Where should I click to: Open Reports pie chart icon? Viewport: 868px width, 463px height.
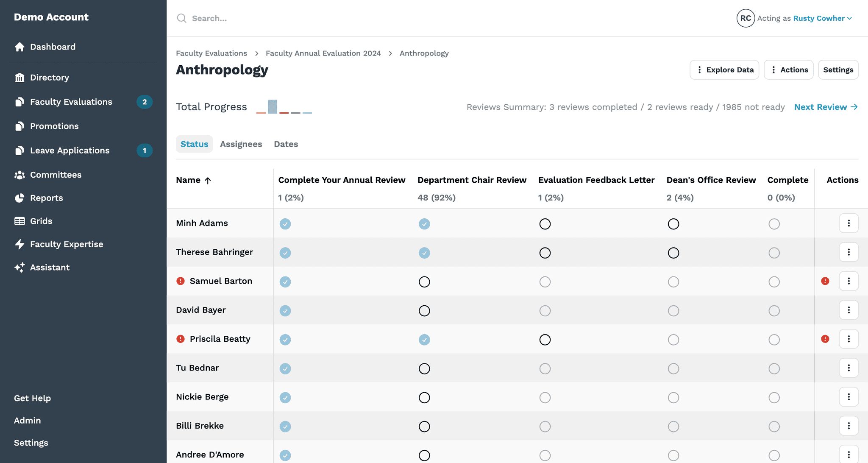(19, 198)
